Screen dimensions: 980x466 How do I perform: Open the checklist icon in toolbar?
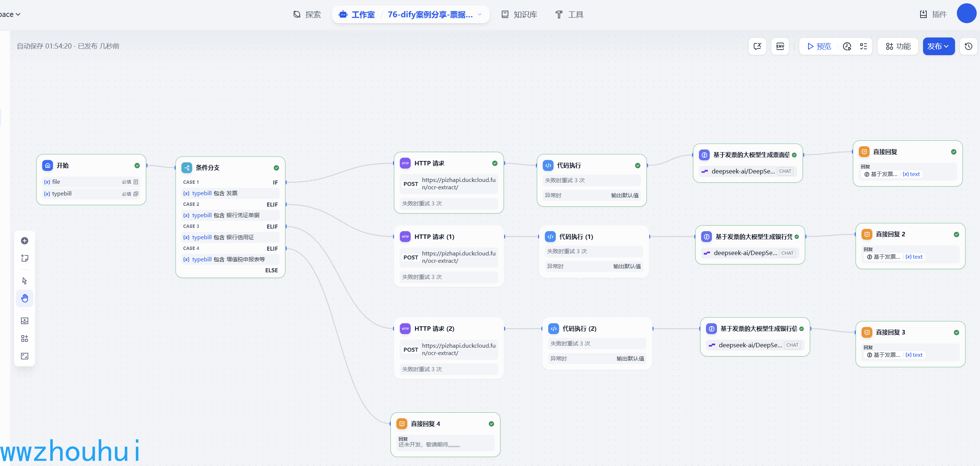[864, 46]
